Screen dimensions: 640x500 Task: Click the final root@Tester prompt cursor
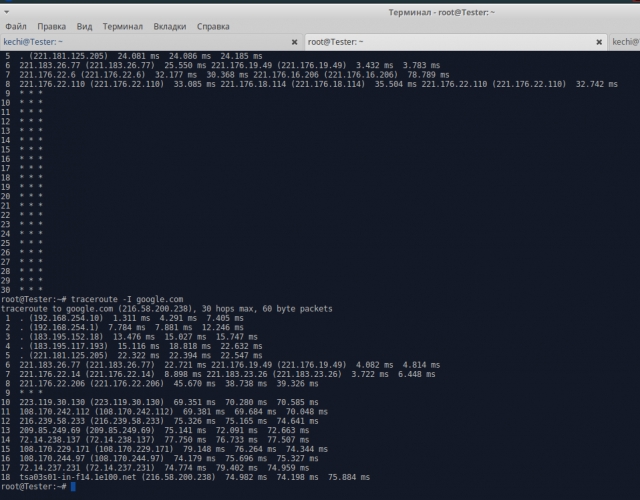pyautogui.click(x=73, y=487)
